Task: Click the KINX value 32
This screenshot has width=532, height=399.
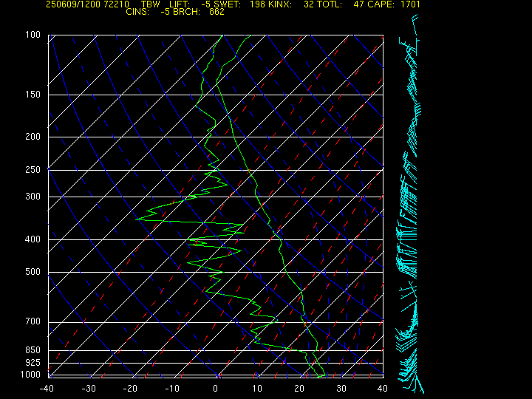Action: coord(309,4)
